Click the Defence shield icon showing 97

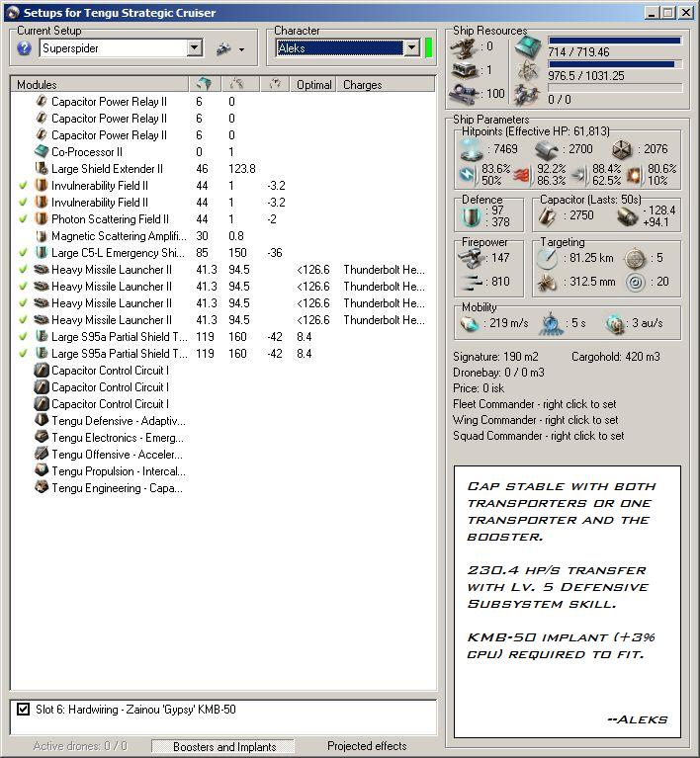[470, 216]
